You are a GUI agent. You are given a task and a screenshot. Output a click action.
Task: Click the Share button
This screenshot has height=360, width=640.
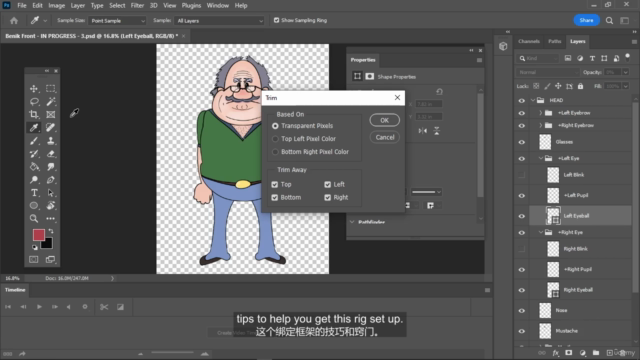tap(586, 20)
